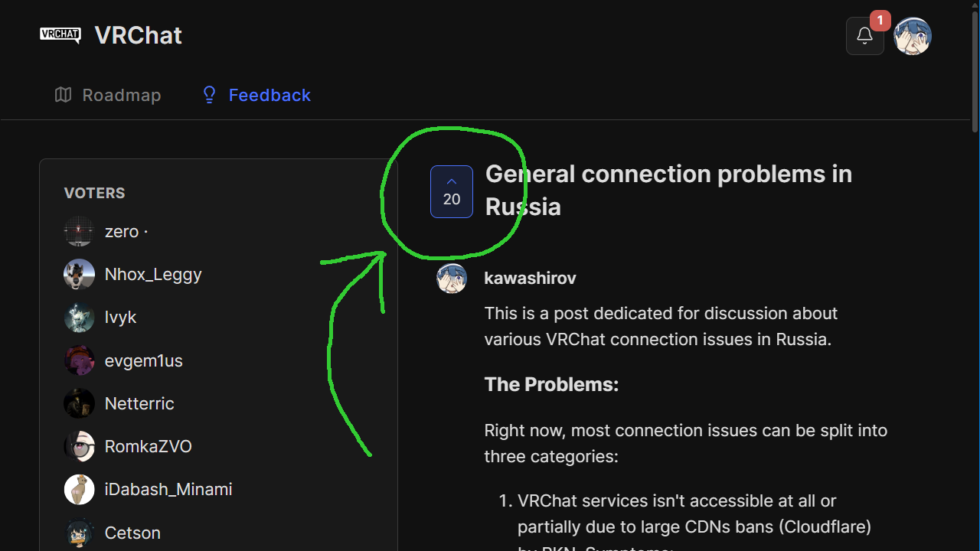Image resolution: width=980 pixels, height=551 pixels.
Task: Open kawashirov author name link
Action: pos(530,279)
